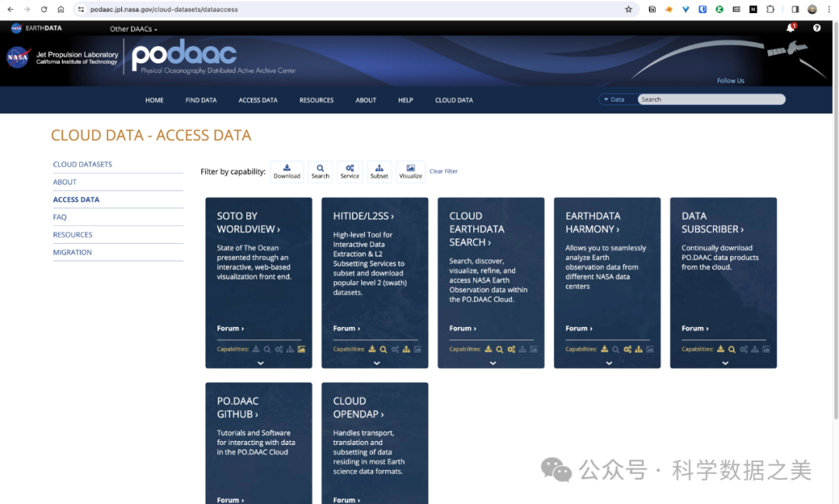Screen dimensions: 839x504
Task: Bookmark this page with the star icon
Action: pos(628,9)
